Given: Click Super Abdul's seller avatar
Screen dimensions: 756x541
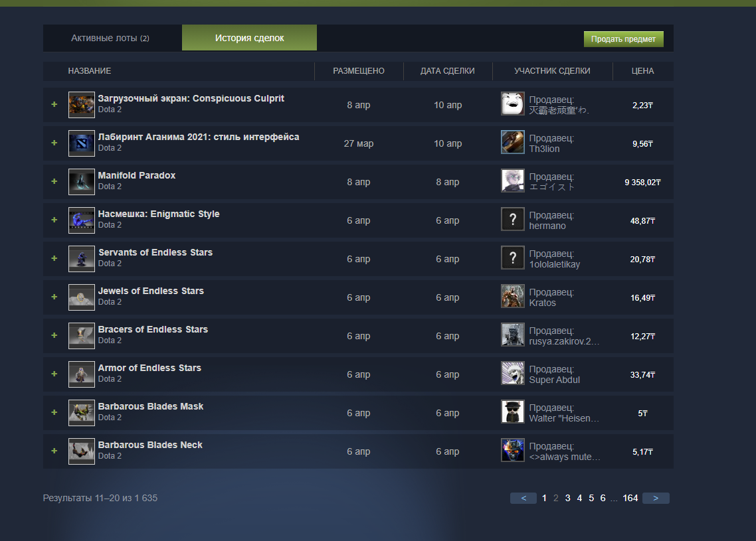Looking at the screenshot, I should [x=512, y=374].
